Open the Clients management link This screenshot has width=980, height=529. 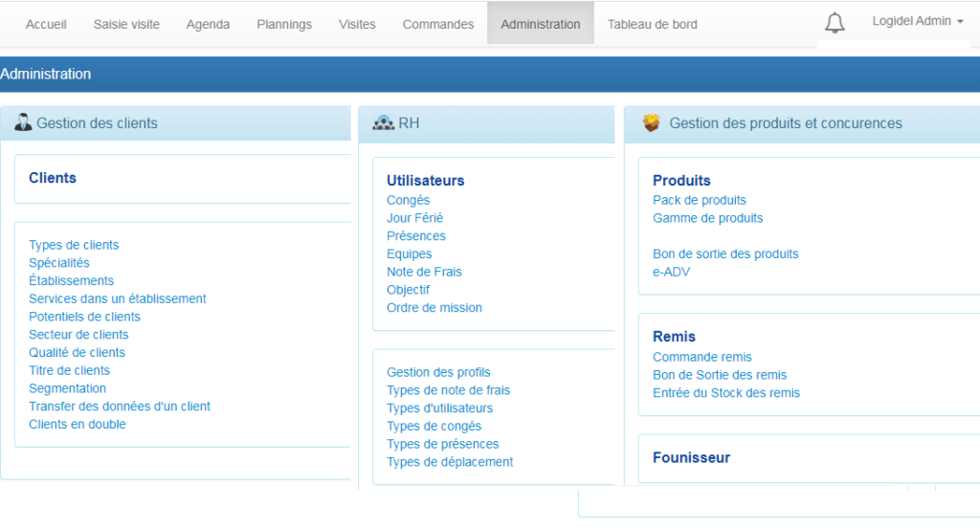(53, 178)
